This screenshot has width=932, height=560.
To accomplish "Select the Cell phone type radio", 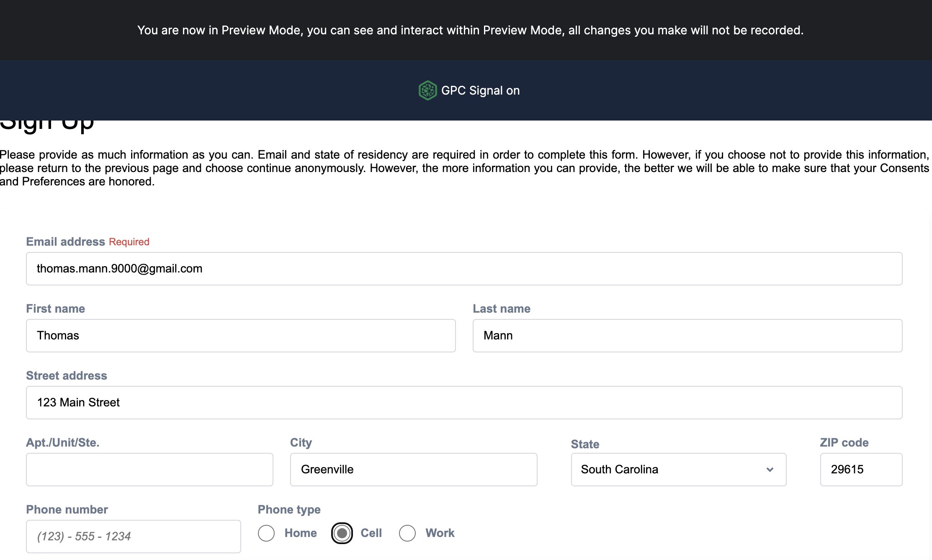I will [342, 533].
